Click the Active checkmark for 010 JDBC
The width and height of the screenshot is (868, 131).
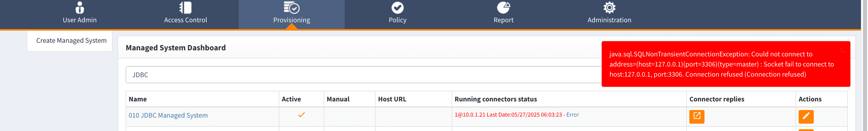[x=301, y=115]
